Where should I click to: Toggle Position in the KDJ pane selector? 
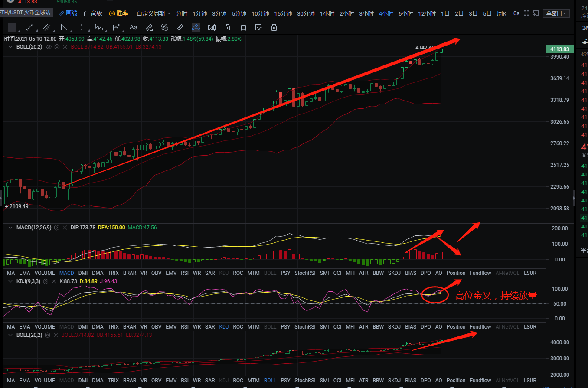click(x=456, y=327)
